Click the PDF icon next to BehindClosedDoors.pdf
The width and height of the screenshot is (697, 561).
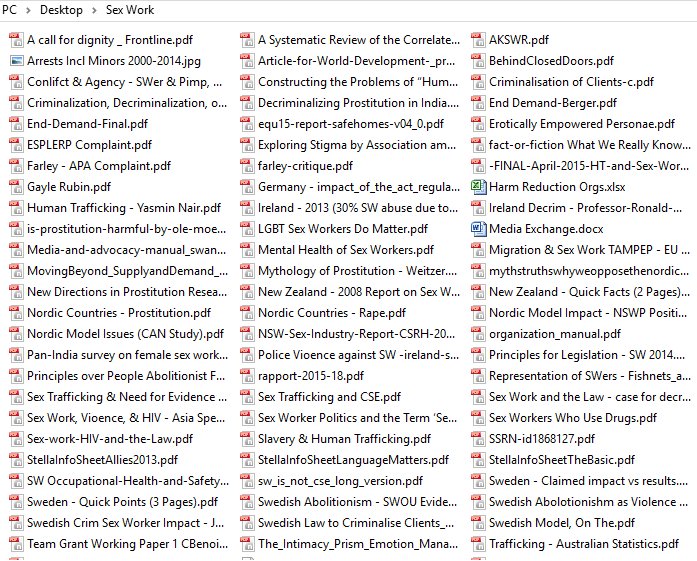[478, 61]
